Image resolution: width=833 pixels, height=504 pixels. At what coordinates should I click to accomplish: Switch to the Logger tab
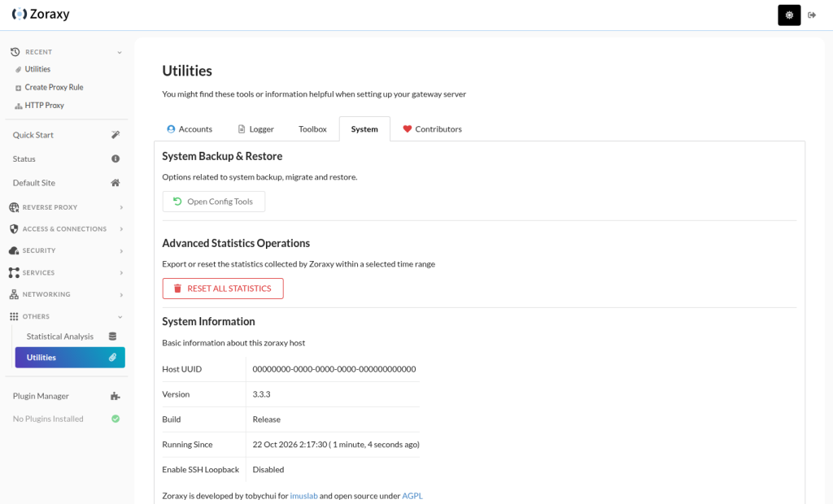coord(256,129)
